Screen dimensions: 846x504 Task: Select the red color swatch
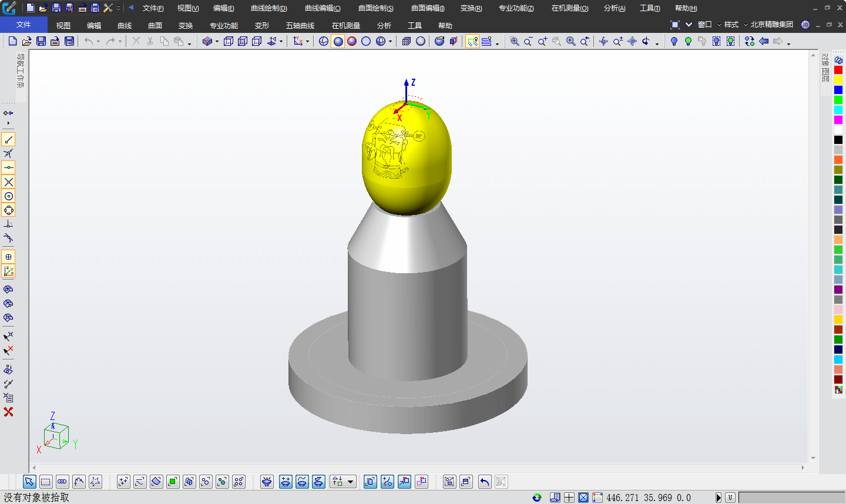coord(838,70)
